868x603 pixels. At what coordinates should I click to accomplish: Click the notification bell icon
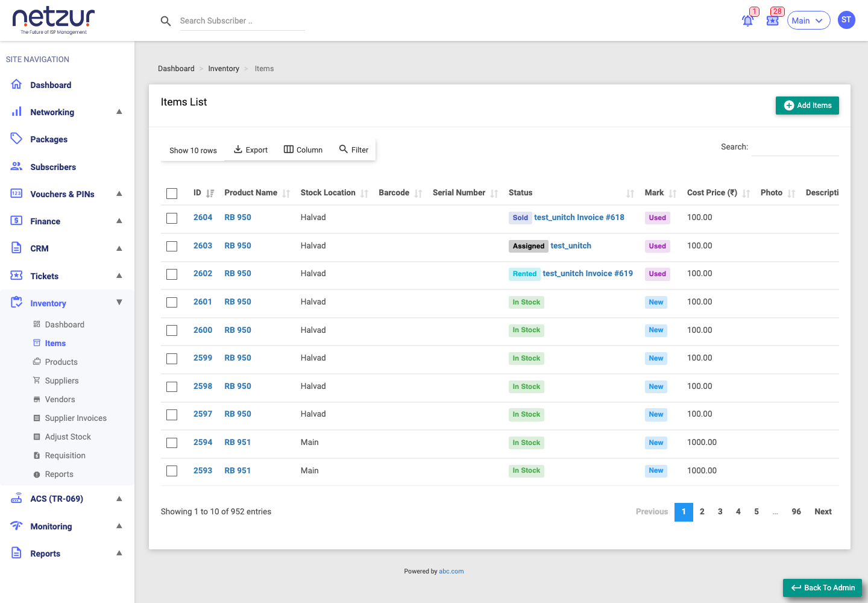pyautogui.click(x=747, y=21)
